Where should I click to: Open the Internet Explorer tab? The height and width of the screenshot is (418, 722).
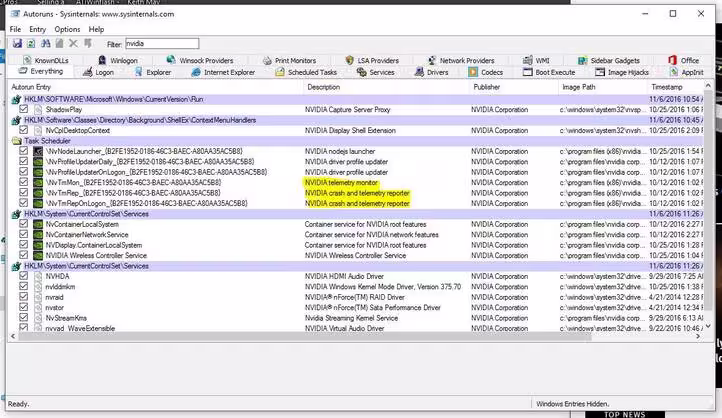coord(223,72)
